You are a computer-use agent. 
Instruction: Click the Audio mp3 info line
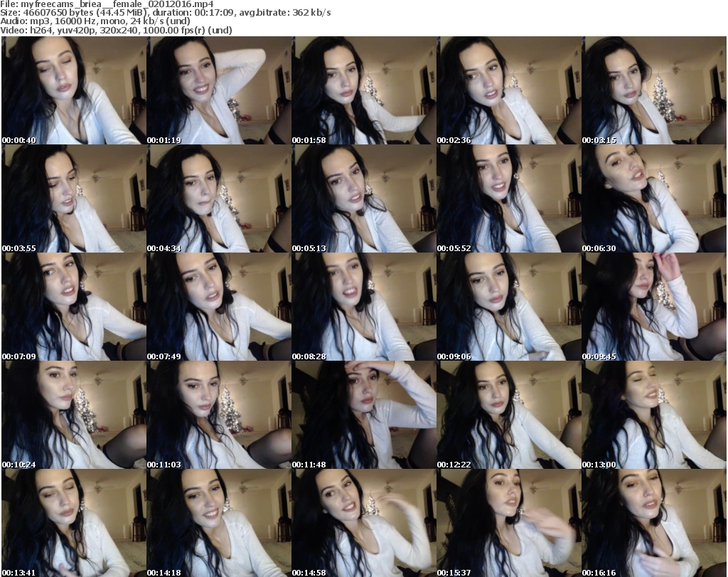(x=95, y=21)
